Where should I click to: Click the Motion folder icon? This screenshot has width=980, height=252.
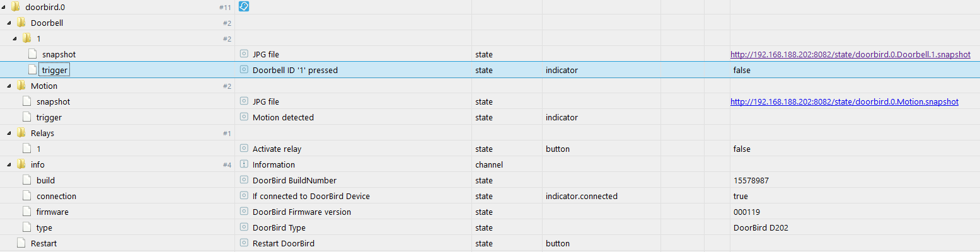pos(21,86)
